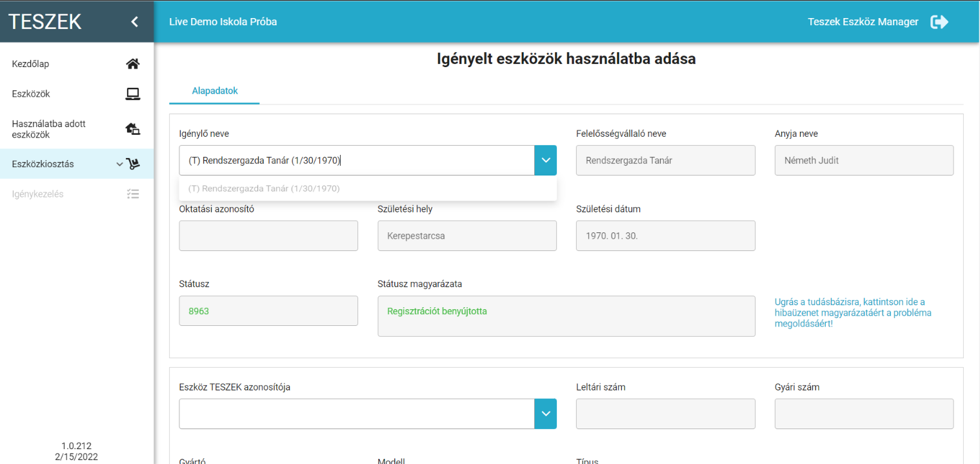Click the Születési dátum field
The image size is (980, 464).
click(666, 236)
